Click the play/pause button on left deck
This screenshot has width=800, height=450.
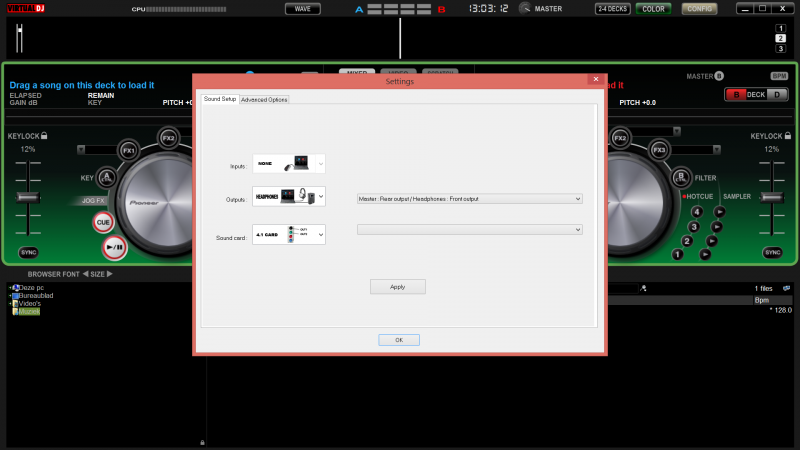click(x=112, y=246)
